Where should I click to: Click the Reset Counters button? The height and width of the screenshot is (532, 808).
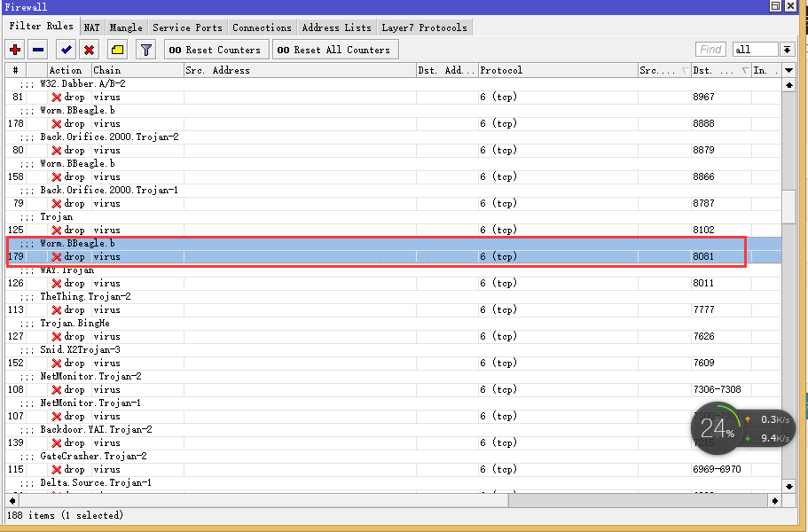tap(215, 50)
